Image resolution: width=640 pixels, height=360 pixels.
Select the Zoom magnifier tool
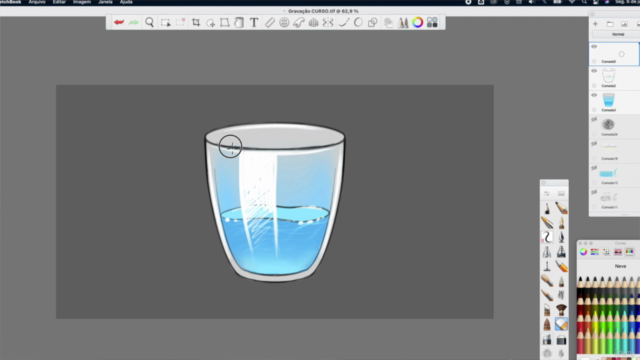tap(149, 22)
